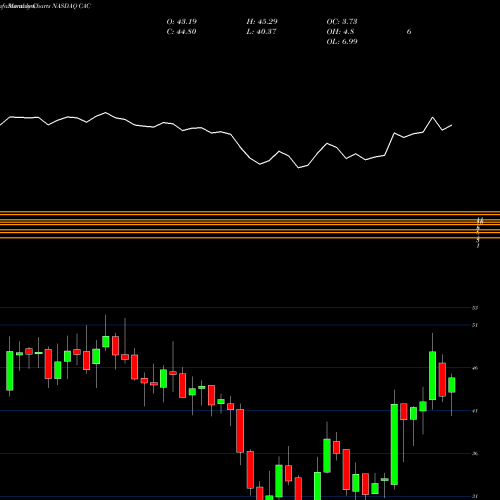Click the open price 'O: 43.19'

click(182, 22)
